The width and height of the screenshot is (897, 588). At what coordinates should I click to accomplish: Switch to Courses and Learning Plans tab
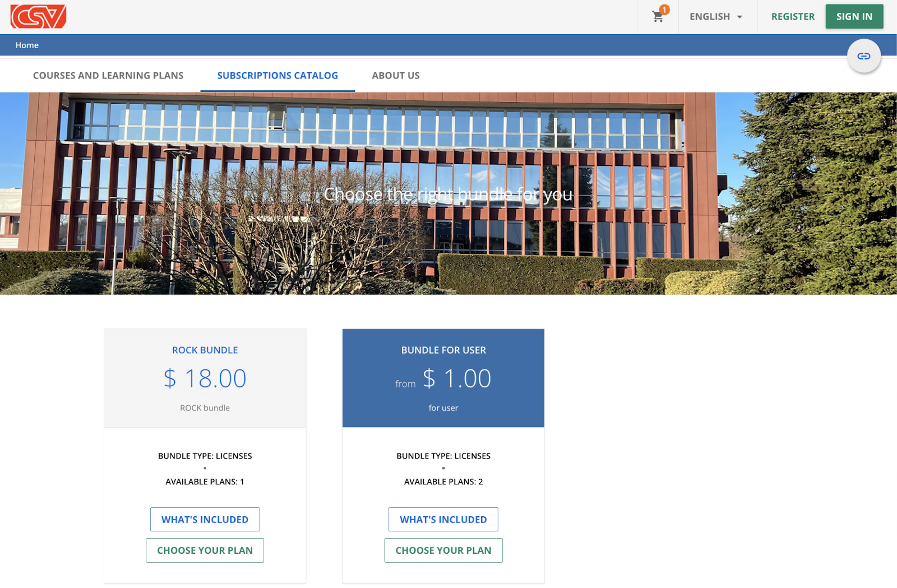coord(108,76)
